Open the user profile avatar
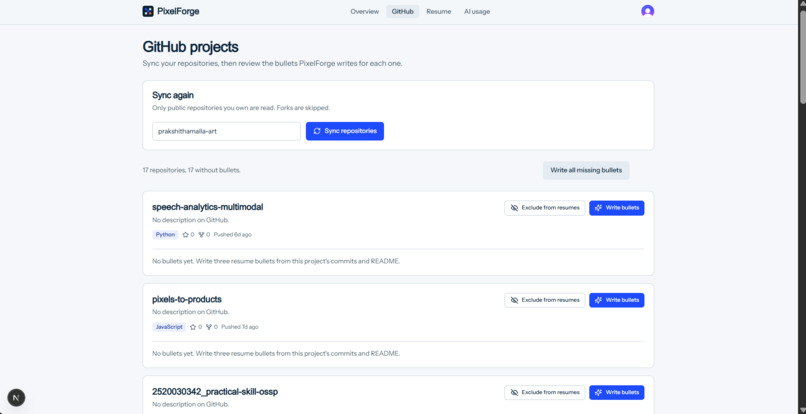 pos(647,11)
